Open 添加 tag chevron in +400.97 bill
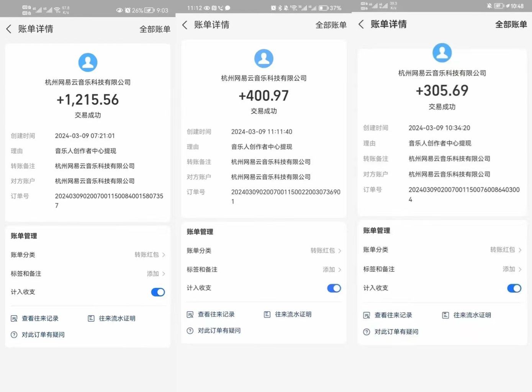The image size is (532, 392). coord(340,270)
